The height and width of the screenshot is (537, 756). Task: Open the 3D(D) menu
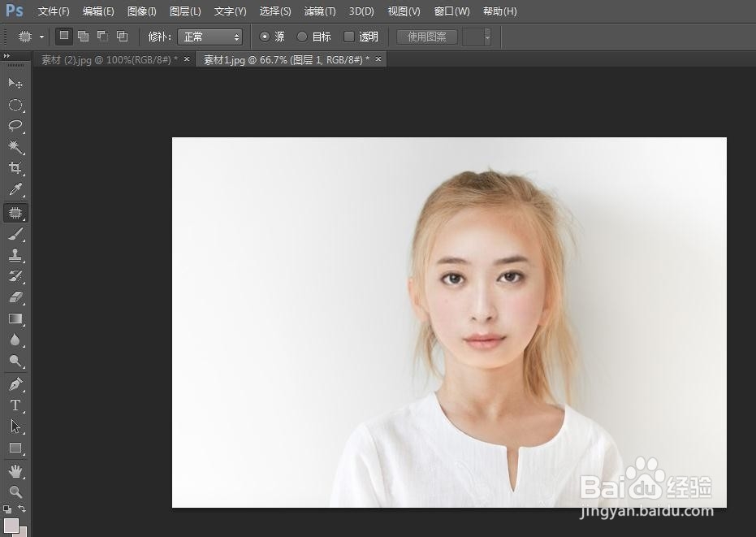click(x=361, y=11)
